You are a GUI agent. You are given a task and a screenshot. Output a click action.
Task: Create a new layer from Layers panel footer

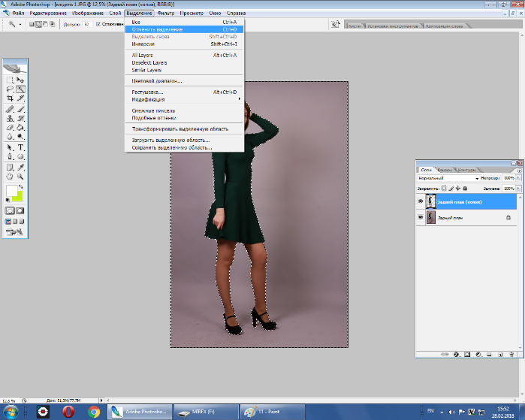pos(500,354)
